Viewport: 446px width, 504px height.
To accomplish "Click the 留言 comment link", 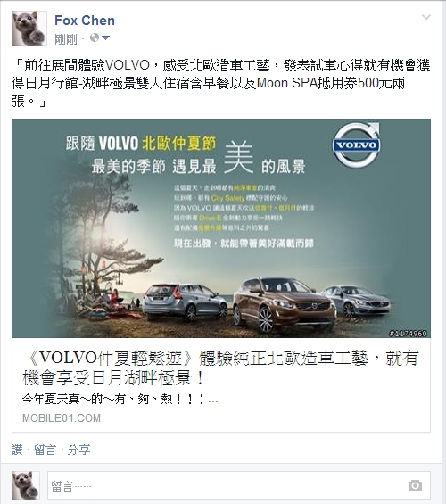I will [45, 450].
